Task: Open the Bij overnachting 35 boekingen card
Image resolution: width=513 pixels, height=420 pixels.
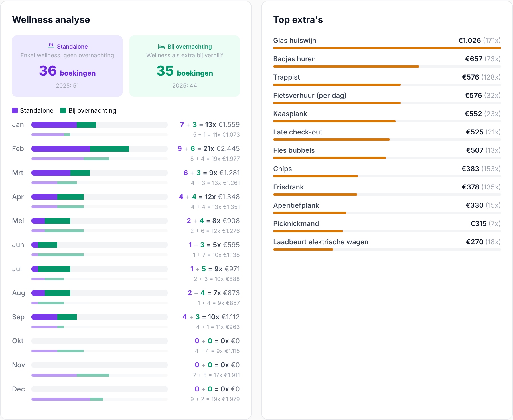Action: [185, 66]
